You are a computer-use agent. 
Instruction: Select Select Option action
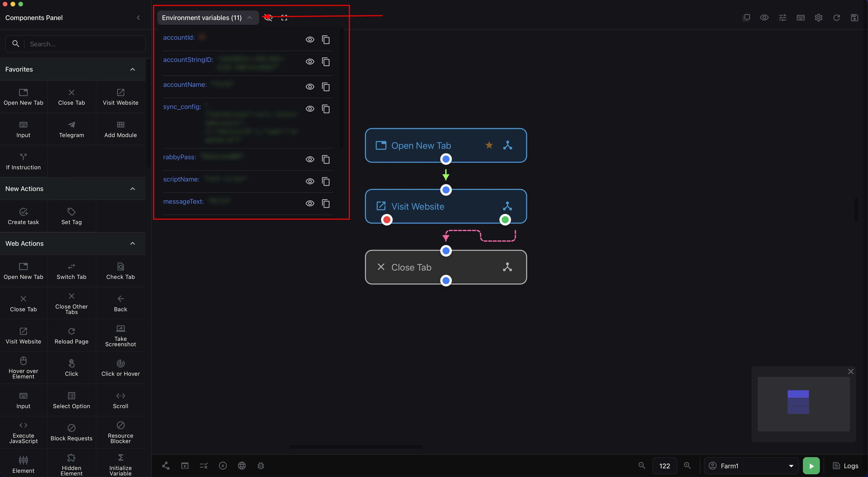point(71,401)
